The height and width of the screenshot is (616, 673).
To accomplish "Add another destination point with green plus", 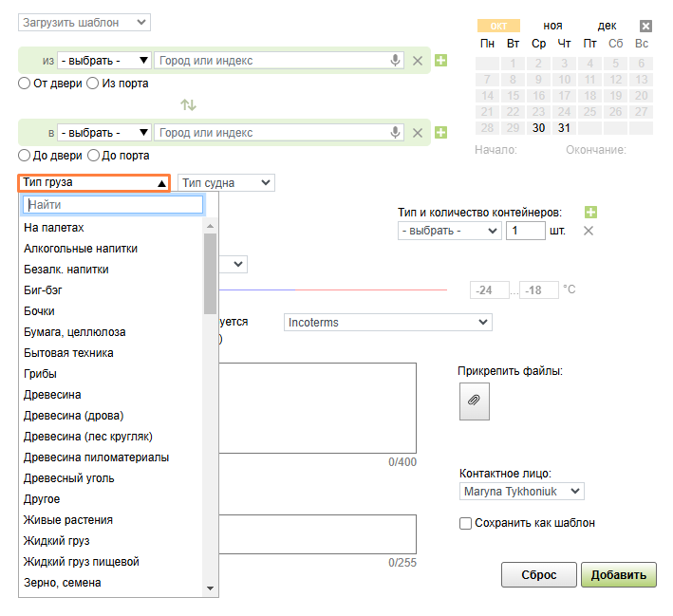I will 440,133.
